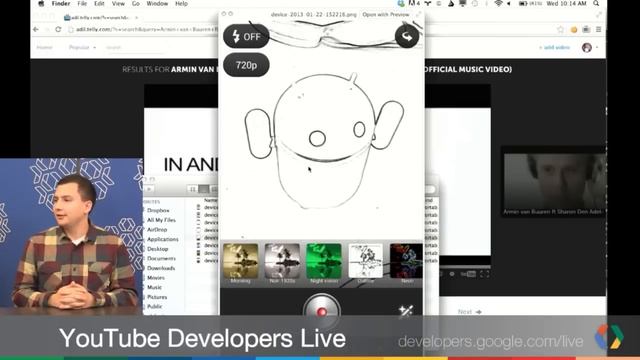Open Music in Finder sidebar
This screenshot has width=640, height=360.
pos(154,287)
